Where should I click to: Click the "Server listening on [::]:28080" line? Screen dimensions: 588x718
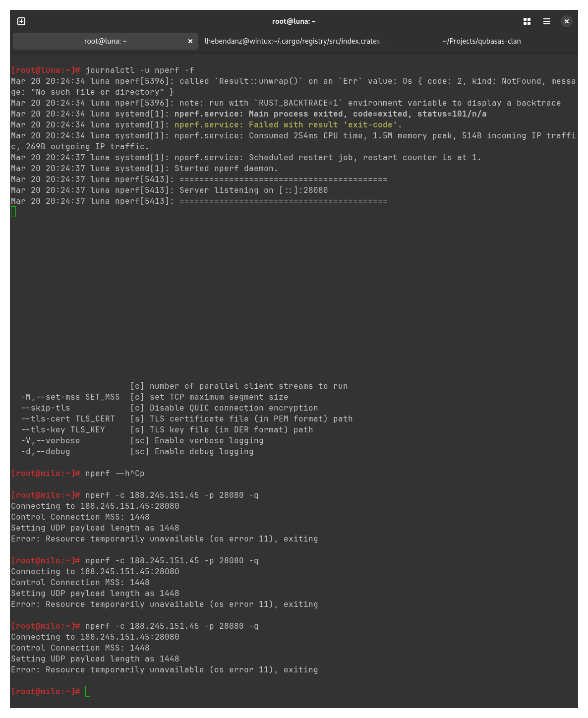tap(253, 190)
